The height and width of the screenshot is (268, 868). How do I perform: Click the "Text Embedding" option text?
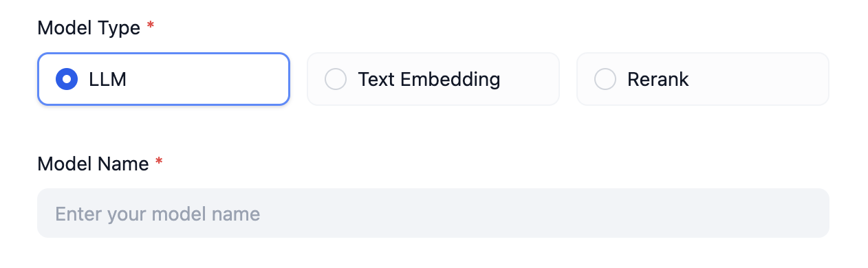click(429, 79)
